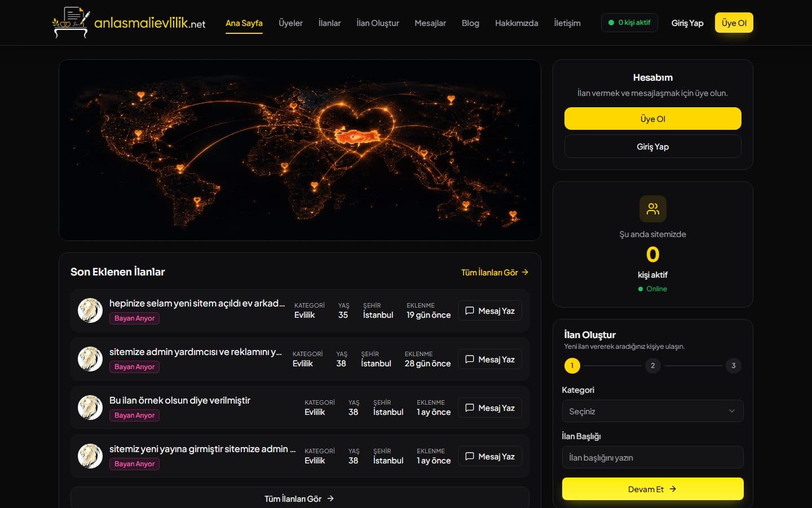
Task: Open listing 'sitemiz yeni yayına girmiştir'
Action: (202, 449)
